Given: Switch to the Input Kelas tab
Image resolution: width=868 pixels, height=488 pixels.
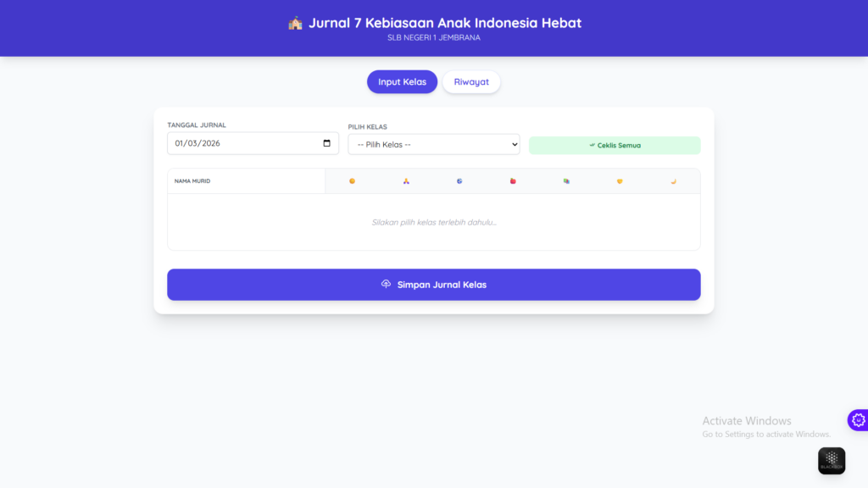Looking at the screenshot, I should [x=402, y=82].
